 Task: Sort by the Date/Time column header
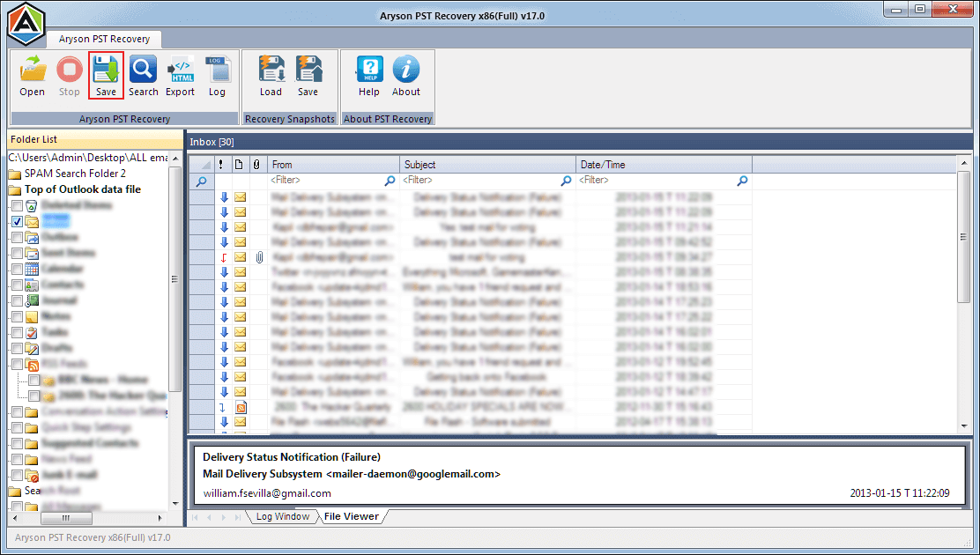(x=664, y=165)
